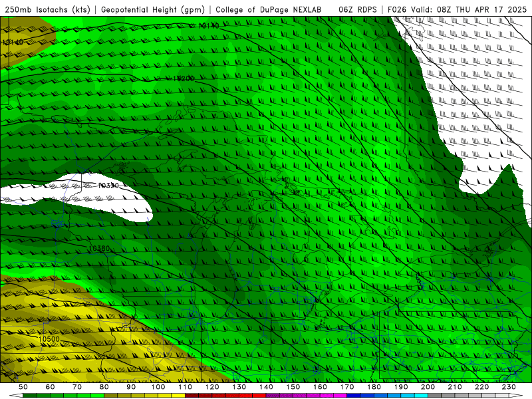
Task: Click the 170 knot legend label
Action: click(x=347, y=387)
